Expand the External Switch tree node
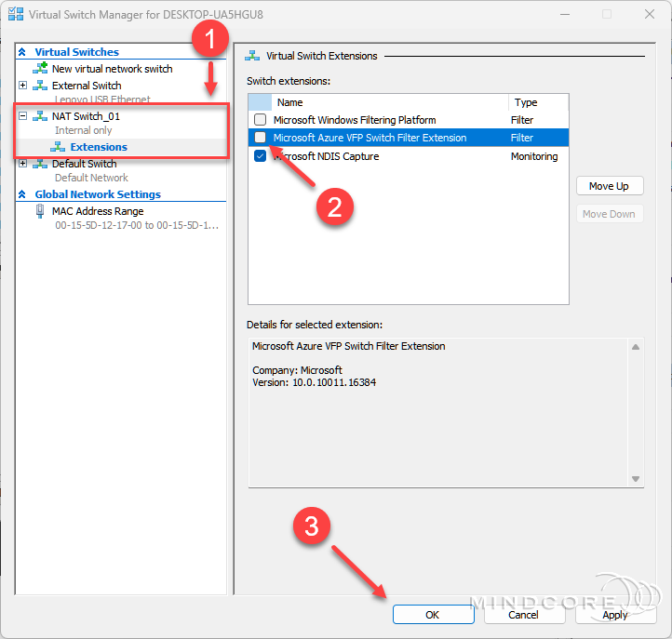The height and width of the screenshot is (639, 672). point(23,86)
